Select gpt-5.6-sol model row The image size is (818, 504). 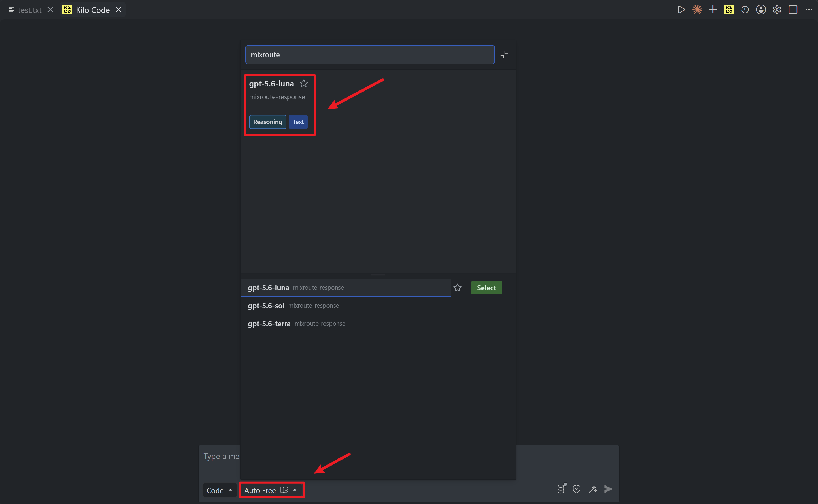pyautogui.click(x=346, y=306)
